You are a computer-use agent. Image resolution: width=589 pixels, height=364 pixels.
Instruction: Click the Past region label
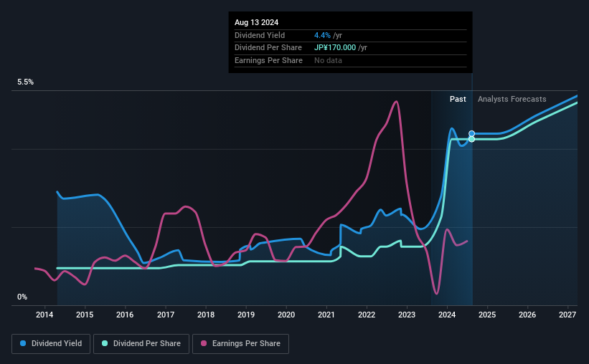pos(458,99)
